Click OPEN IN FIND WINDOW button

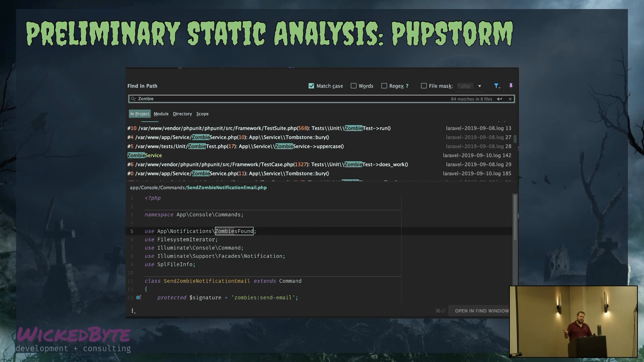482,311
